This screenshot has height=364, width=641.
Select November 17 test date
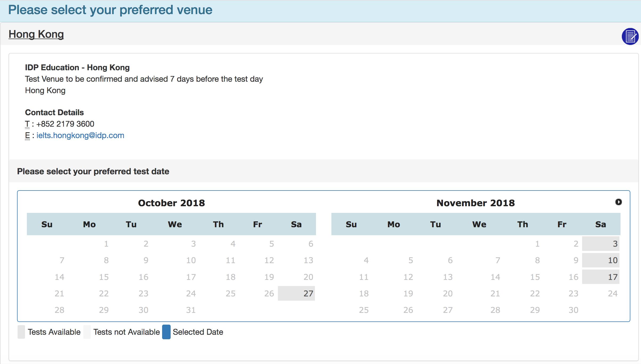tap(601, 277)
